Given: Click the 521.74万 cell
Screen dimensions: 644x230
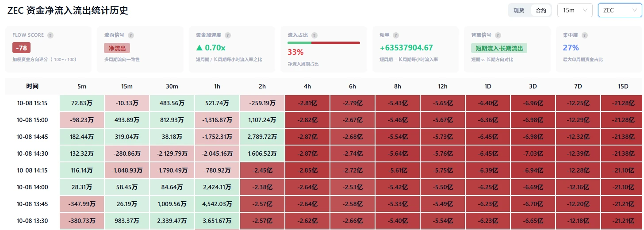Looking at the screenshot, I should coord(217,103).
